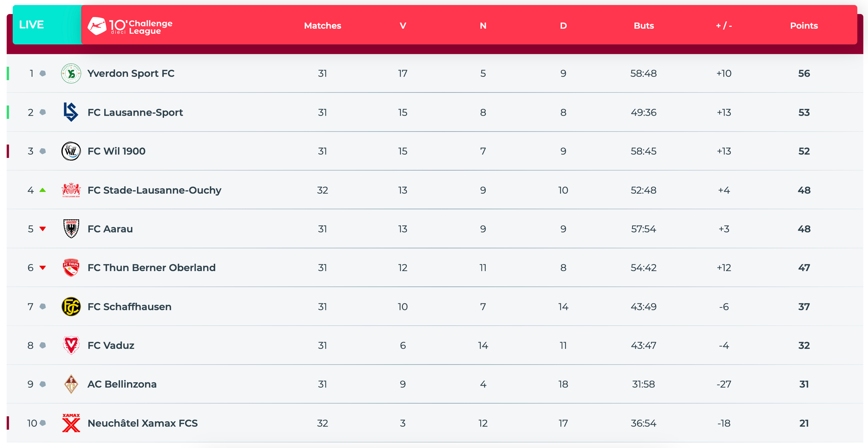Click the FC Wil 1900 badge
The image size is (868, 448).
coord(71,151)
